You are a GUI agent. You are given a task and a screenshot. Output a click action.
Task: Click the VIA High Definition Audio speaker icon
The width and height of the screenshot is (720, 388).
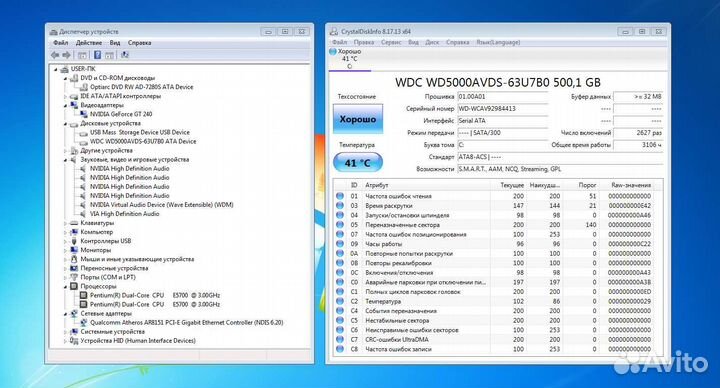pos(84,214)
